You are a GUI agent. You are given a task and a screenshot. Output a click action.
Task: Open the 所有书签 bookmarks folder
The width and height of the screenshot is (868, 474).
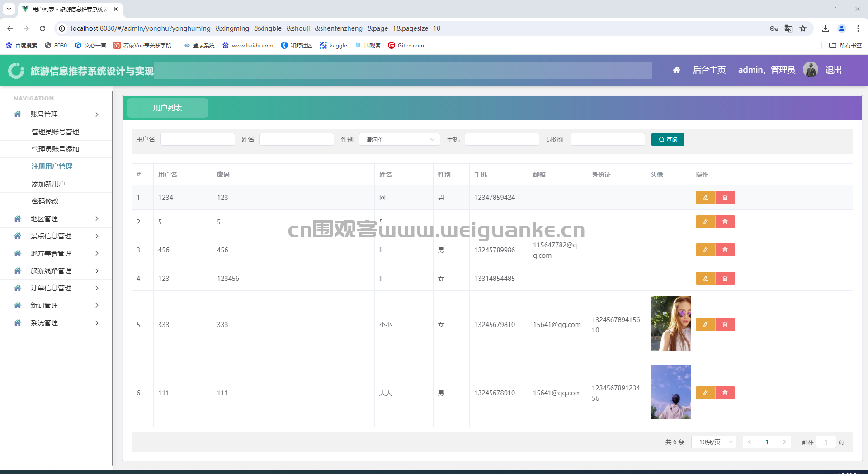(845, 45)
